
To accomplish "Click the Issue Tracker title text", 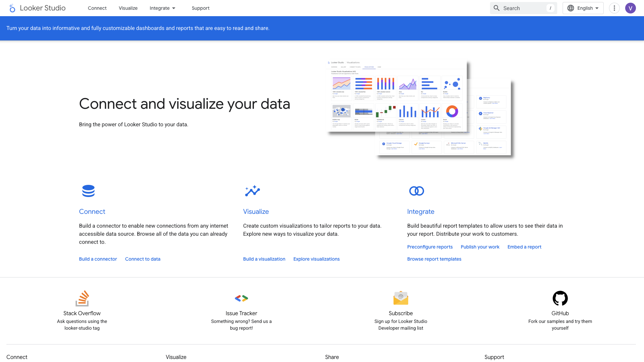I will (x=241, y=313).
